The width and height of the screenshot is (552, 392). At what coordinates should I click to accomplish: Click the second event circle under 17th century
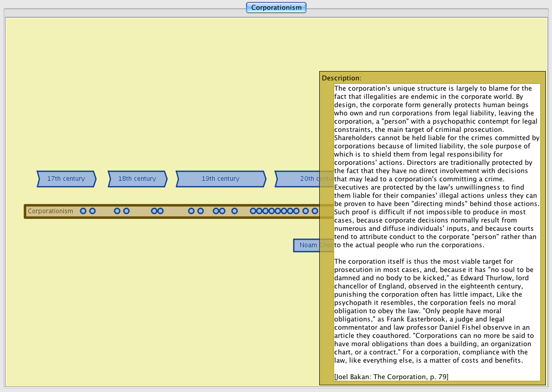[92, 211]
